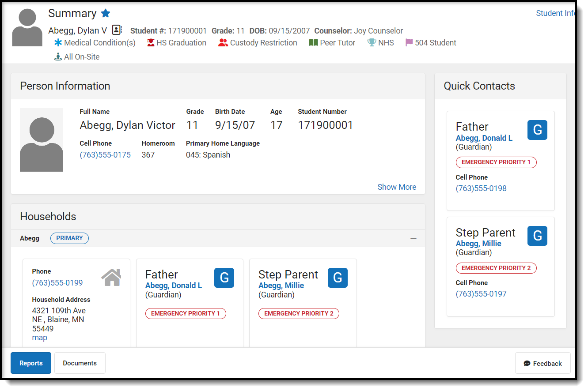Open Abegg, Millie in Quick Contacts
The width and height of the screenshot is (588, 391).
point(478,244)
